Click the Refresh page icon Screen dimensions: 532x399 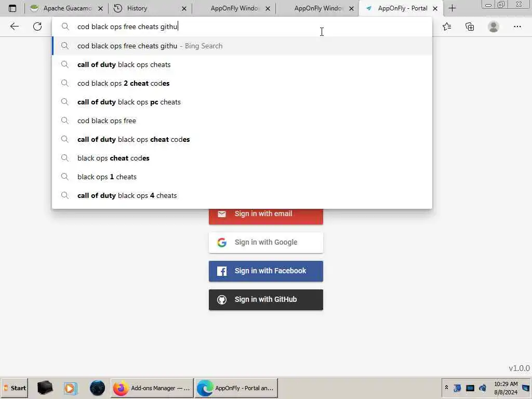[x=37, y=26]
